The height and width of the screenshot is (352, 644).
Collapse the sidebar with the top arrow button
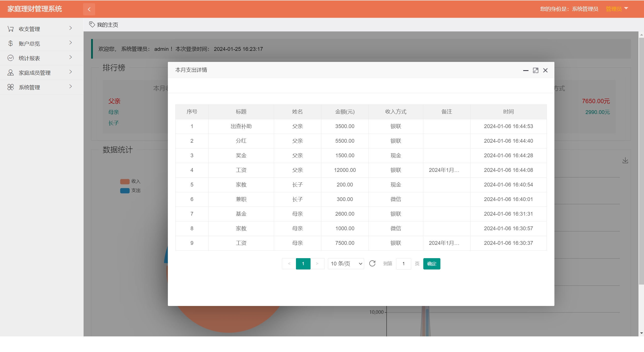[x=89, y=9]
